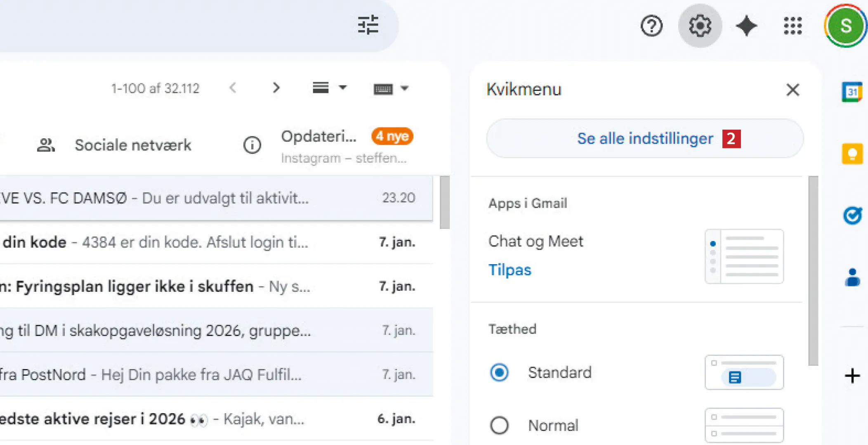Viewport: 868px width, 445px height.
Task: Click Se alle indstillinger button
Action: [645, 139]
